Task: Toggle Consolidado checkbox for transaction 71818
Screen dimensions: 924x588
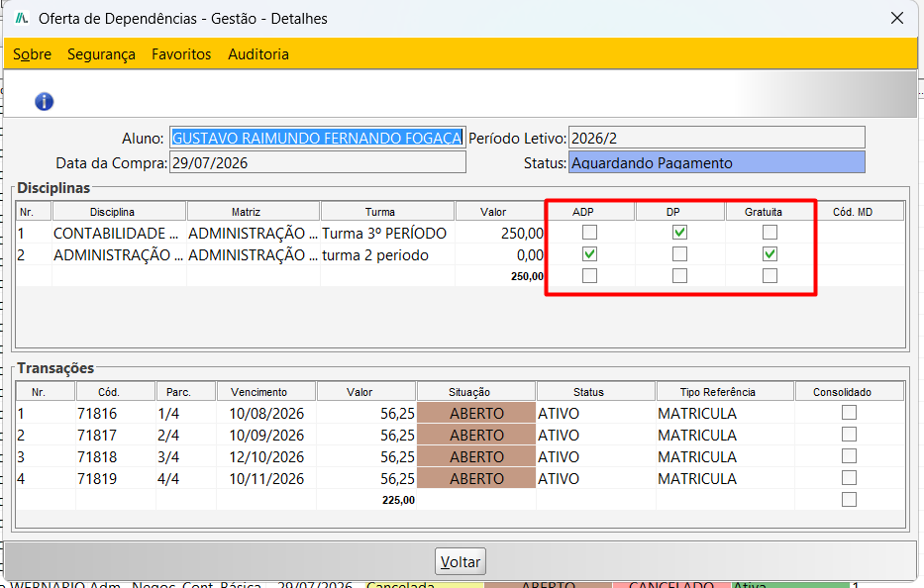Action: pos(849,456)
